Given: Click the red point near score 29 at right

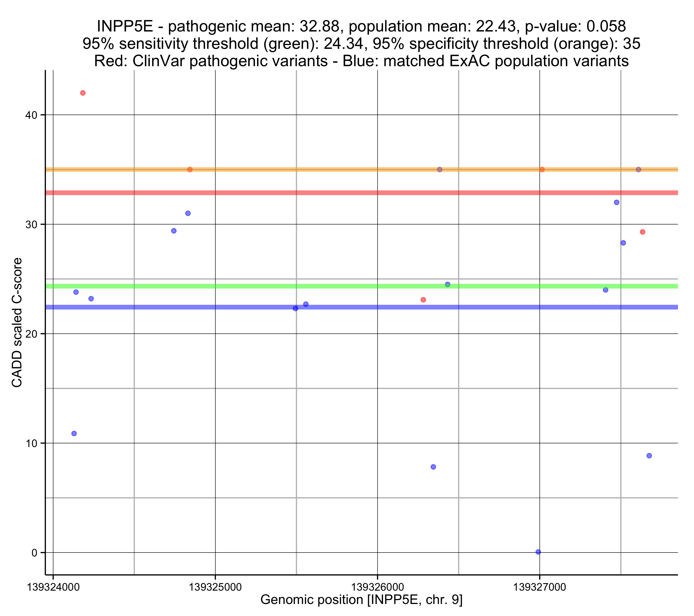Looking at the screenshot, I should (642, 232).
